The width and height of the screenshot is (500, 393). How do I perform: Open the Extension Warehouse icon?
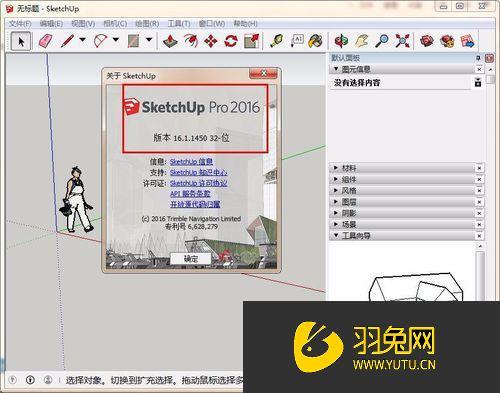click(x=447, y=41)
